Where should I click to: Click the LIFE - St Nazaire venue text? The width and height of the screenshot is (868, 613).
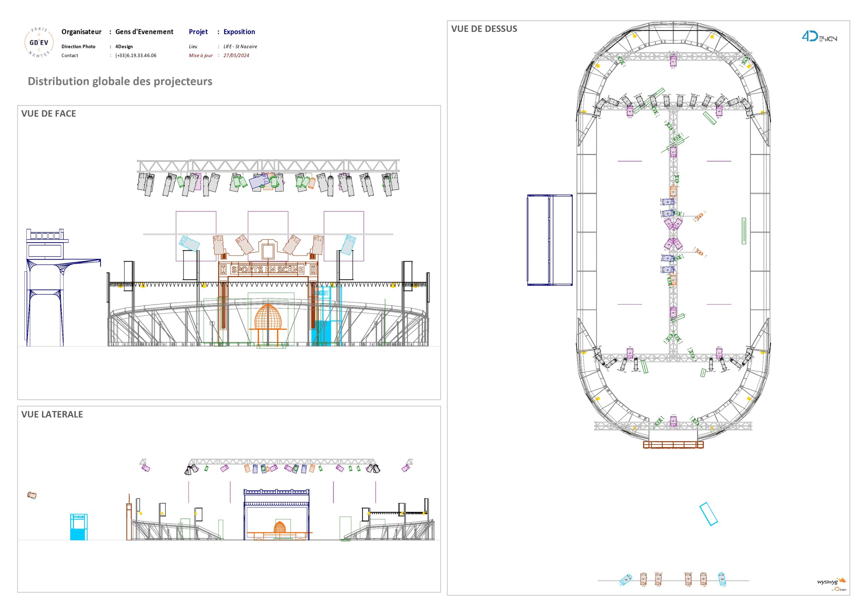click(240, 46)
